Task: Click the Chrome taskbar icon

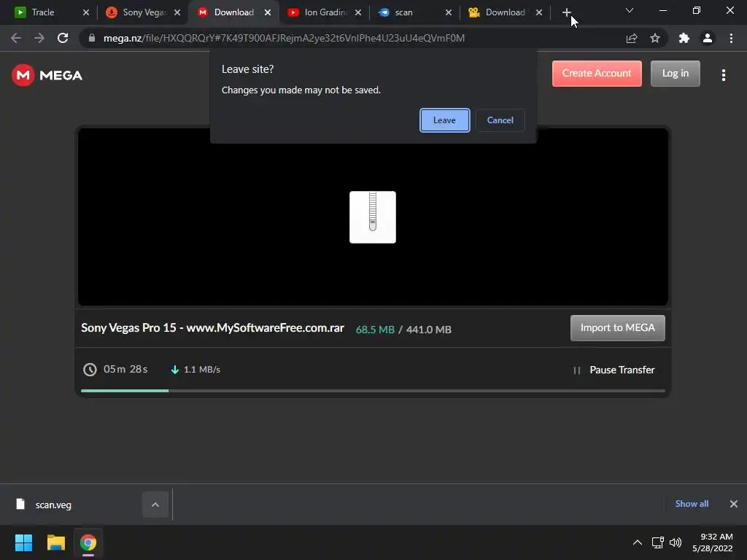Action: [x=88, y=542]
